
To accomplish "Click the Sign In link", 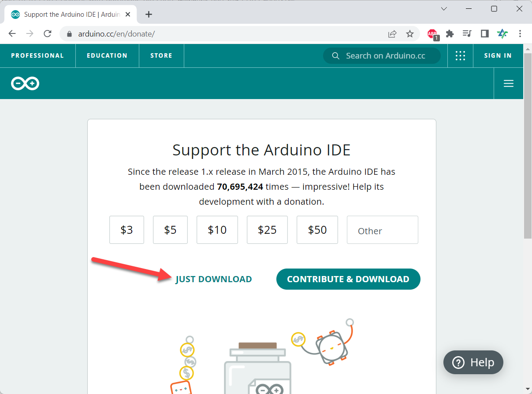I will pyautogui.click(x=498, y=55).
